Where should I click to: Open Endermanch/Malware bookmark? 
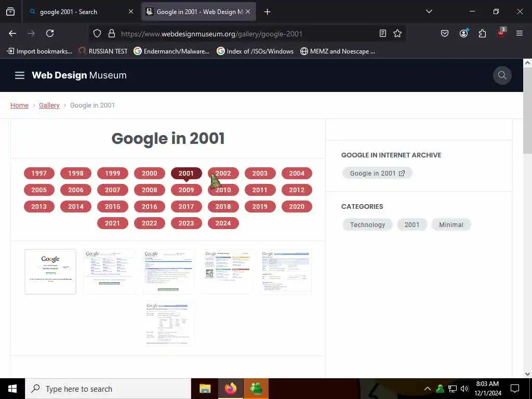(x=171, y=51)
